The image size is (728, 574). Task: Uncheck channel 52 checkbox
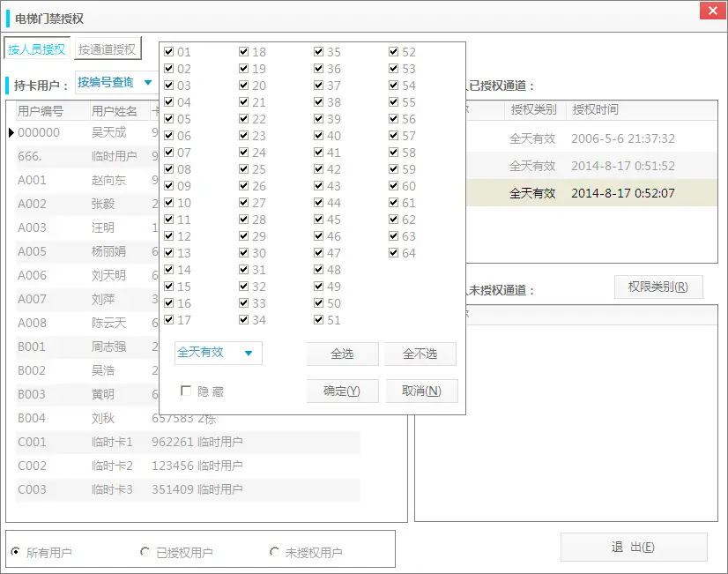[x=393, y=51]
